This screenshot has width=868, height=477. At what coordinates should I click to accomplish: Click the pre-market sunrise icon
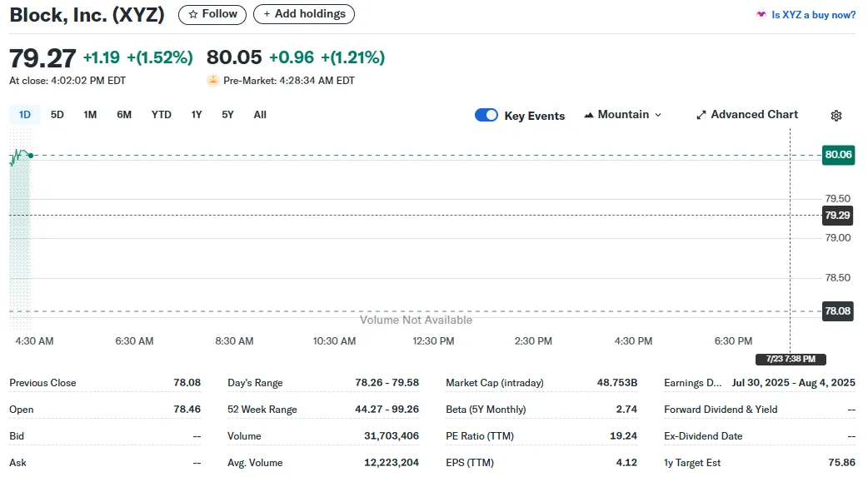(x=213, y=81)
